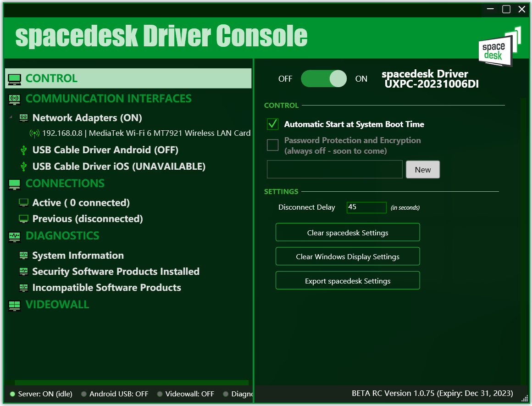Open System Information under Diagnostics
This screenshot has height=406, width=532.
click(78, 256)
